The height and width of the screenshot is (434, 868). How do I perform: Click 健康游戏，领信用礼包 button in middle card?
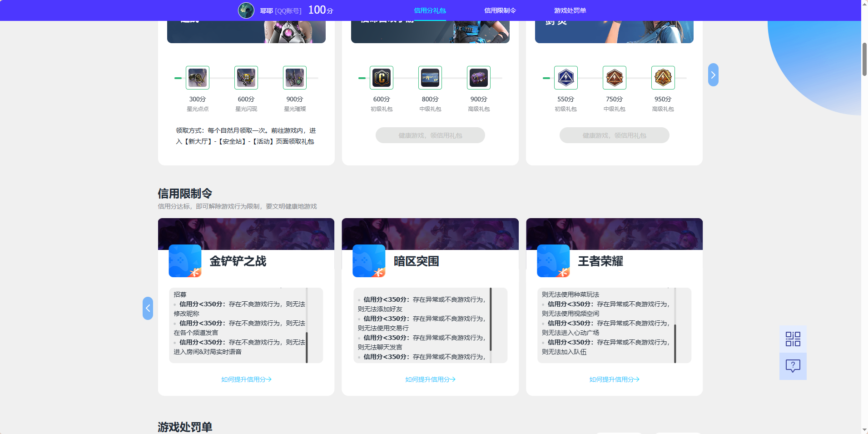click(430, 135)
